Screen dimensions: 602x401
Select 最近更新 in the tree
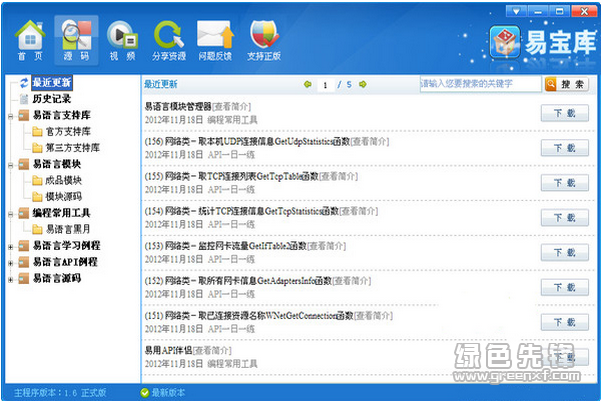51,82
